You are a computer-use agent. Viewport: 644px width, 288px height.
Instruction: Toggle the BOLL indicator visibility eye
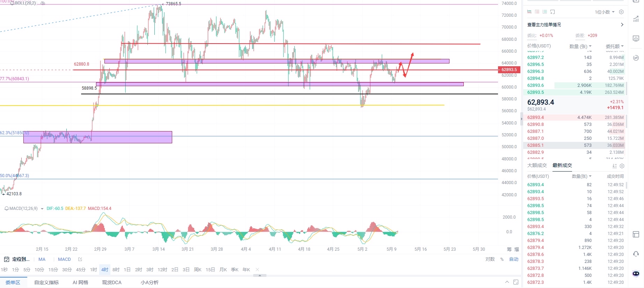[x=43, y=3]
